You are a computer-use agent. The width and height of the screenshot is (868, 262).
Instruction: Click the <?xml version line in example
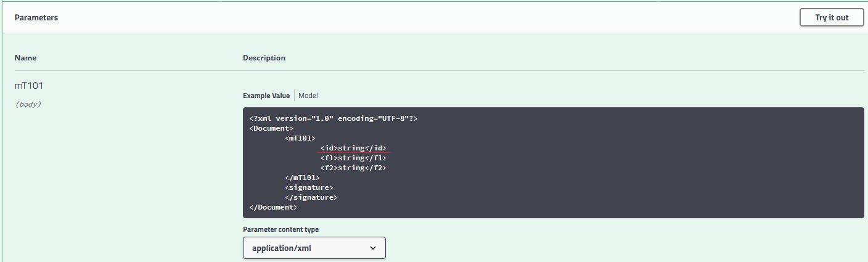point(334,118)
